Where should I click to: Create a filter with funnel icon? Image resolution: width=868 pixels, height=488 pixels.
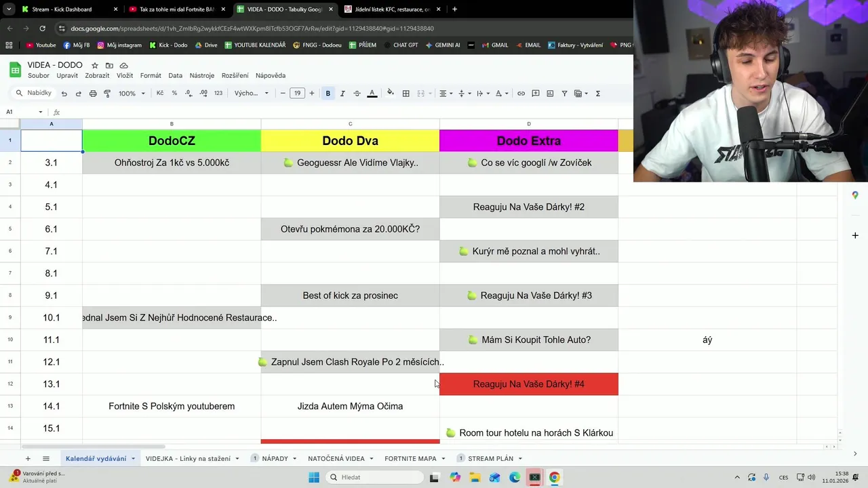pyautogui.click(x=564, y=94)
